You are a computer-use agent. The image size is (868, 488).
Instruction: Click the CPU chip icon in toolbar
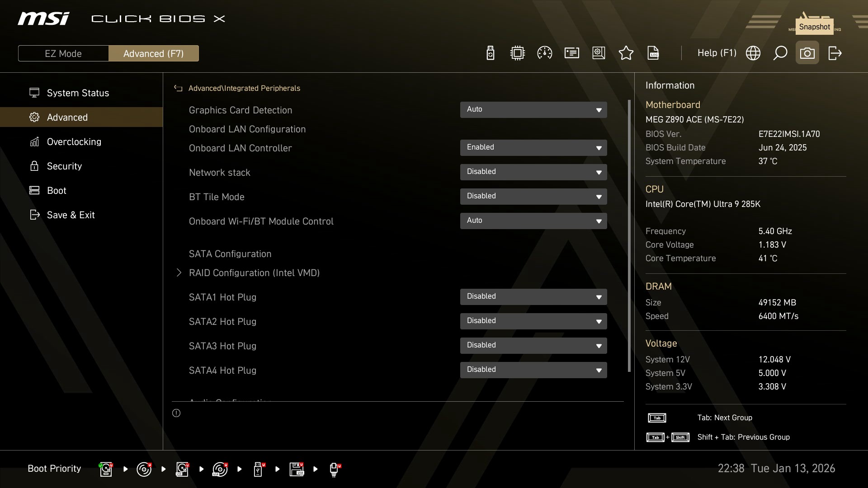[x=517, y=53]
